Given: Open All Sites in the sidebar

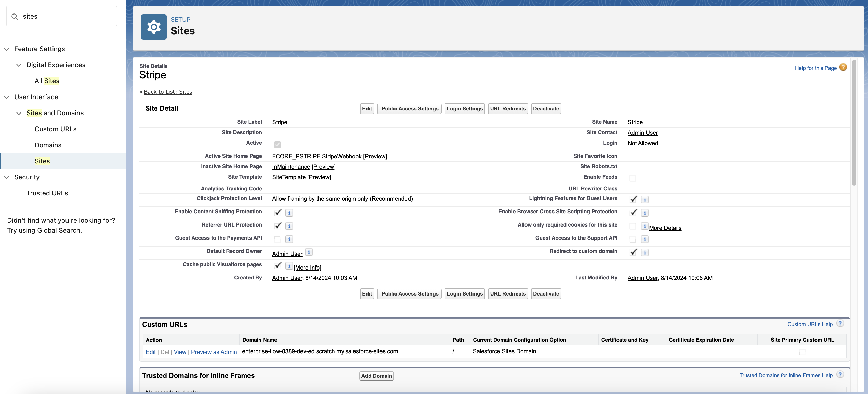Looking at the screenshot, I should pyautogui.click(x=47, y=81).
